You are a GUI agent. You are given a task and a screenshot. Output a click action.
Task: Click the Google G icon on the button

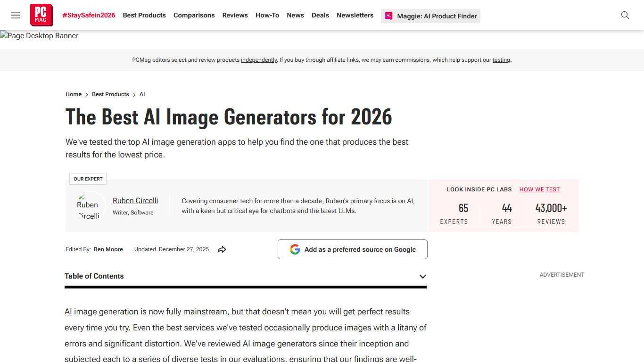point(295,249)
